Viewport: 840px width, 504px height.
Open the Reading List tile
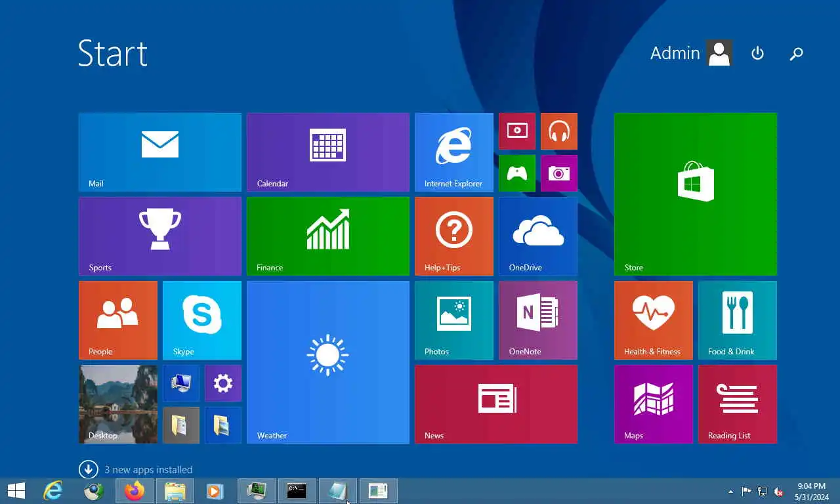(x=738, y=404)
